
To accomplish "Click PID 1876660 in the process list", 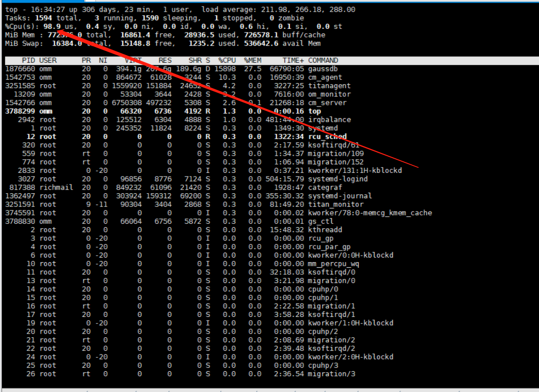I will (x=20, y=69).
